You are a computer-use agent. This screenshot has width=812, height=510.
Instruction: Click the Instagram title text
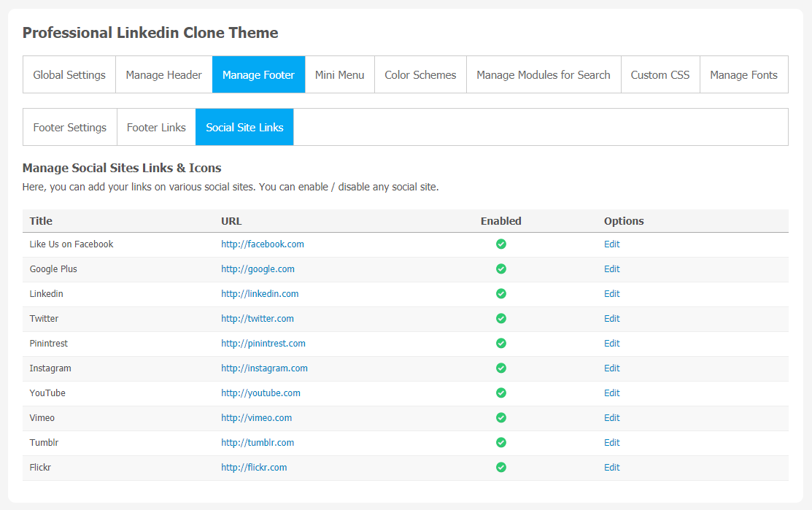click(x=50, y=368)
